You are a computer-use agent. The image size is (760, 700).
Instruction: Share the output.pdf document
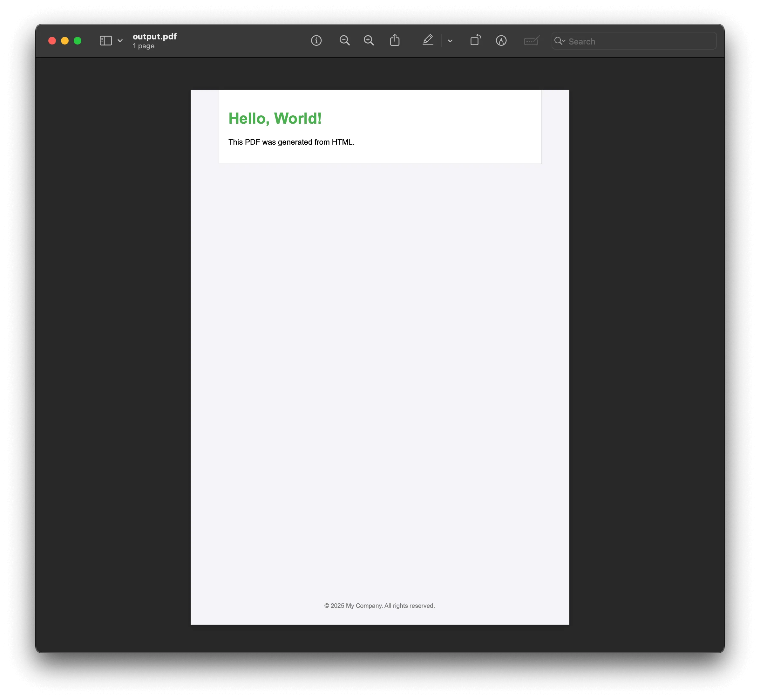click(395, 40)
